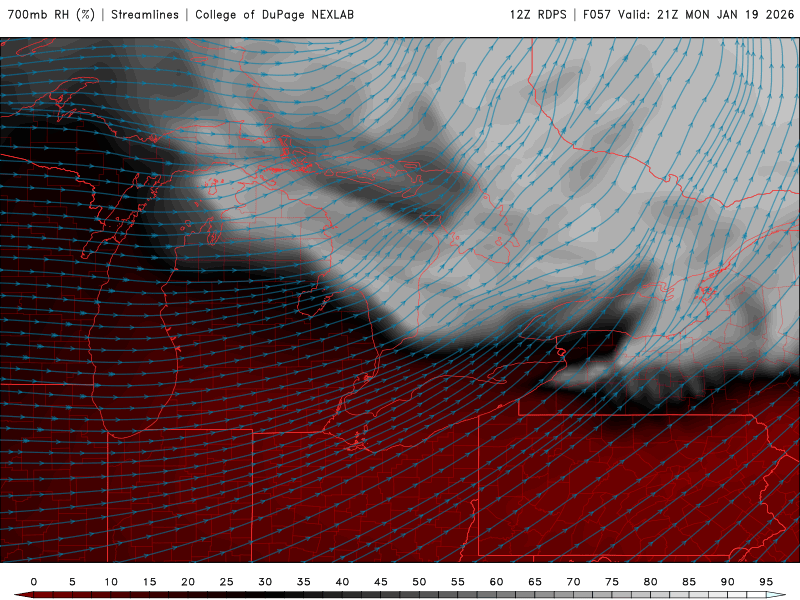Click the '90' value on the color scale
The width and height of the screenshot is (800, 600).
tap(728, 582)
